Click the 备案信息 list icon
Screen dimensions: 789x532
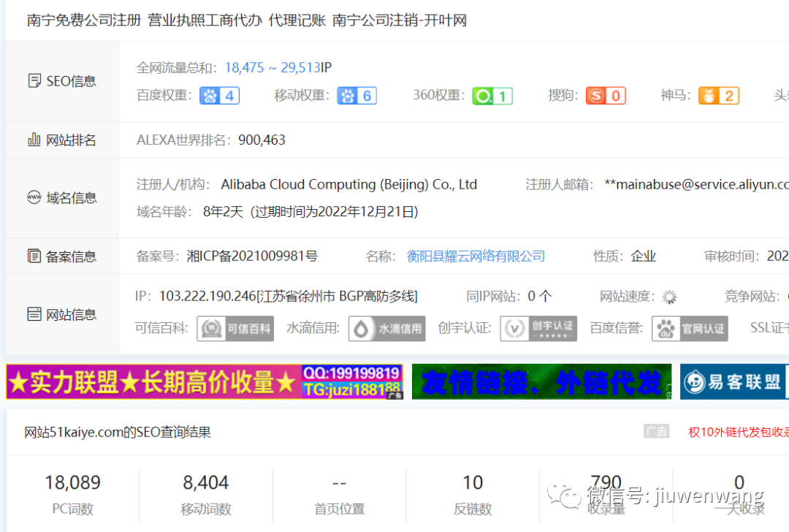tap(34, 256)
